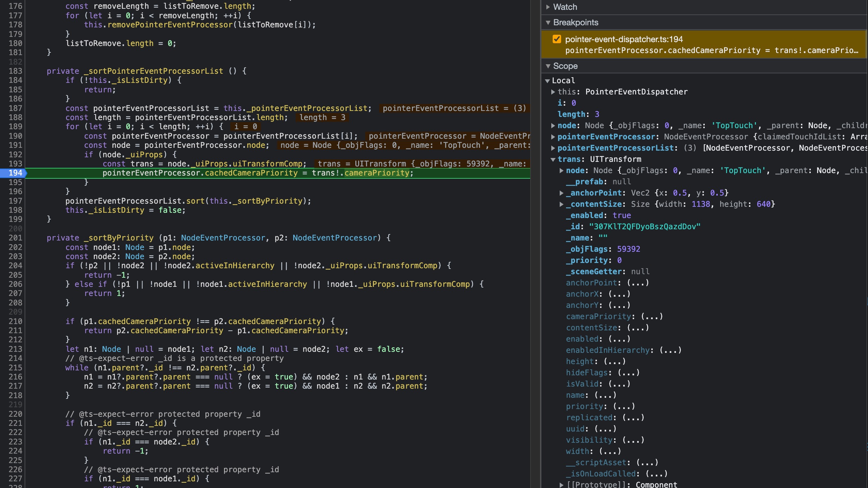This screenshot has width=868, height=488.
Task: Expand the pointerEventProcessor: NodeEventProcessor variable
Action: [553, 137]
